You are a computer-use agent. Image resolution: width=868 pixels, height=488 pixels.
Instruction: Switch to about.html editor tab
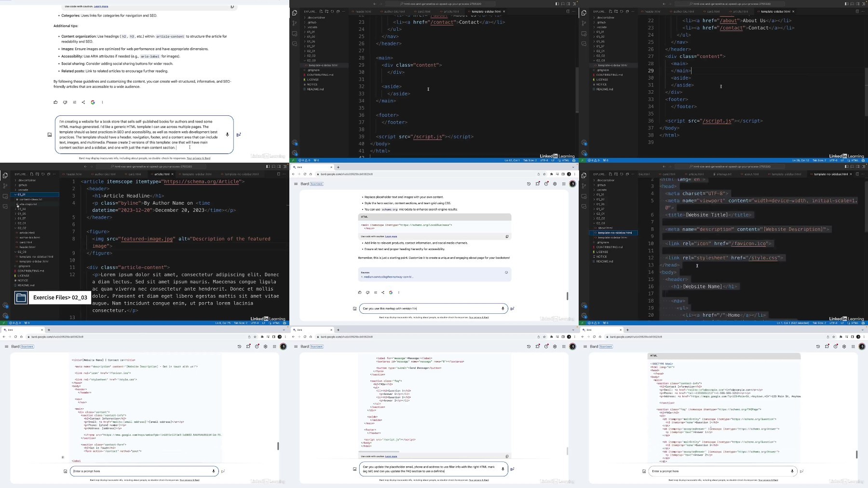click(750, 174)
